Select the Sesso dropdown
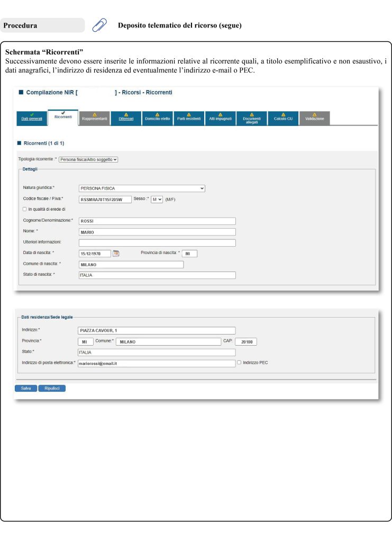 click(x=157, y=199)
